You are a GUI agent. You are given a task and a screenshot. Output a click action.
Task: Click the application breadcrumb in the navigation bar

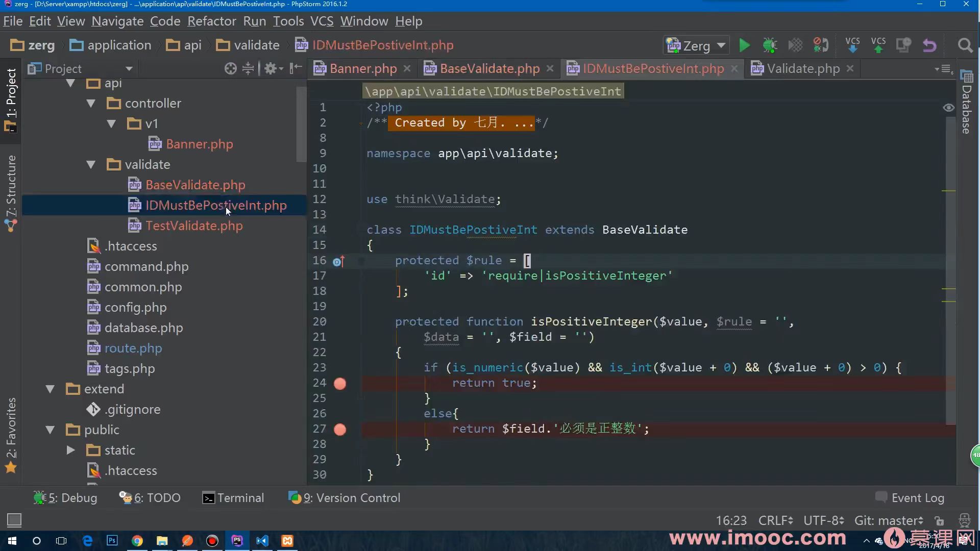(x=110, y=45)
